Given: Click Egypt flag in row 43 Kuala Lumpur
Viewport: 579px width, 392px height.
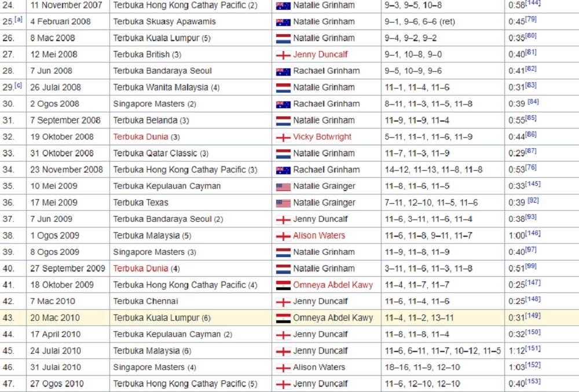Looking at the screenshot, I should pyautogui.click(x=283, y=318).
